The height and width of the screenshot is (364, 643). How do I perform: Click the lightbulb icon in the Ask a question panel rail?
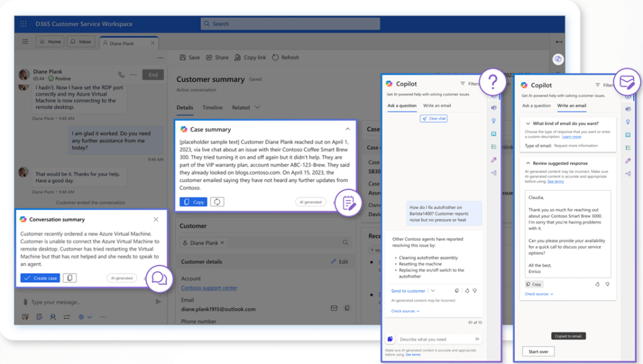point(494,121)
